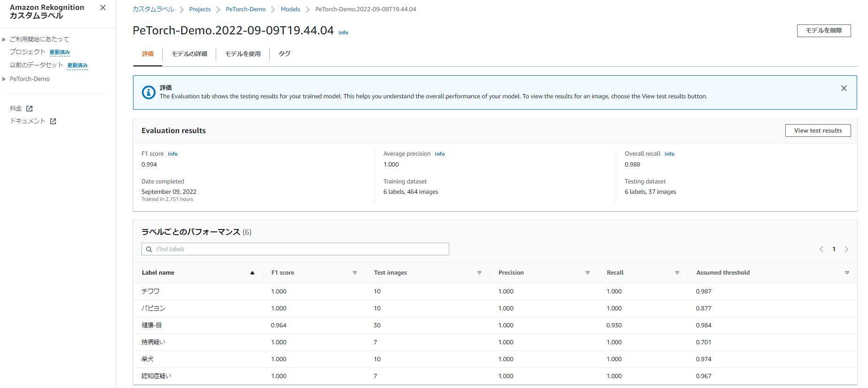Viewport: 868px width, 388px height.
Task: Sort by Label name ascending arrow
Action: tap(252, 273)
